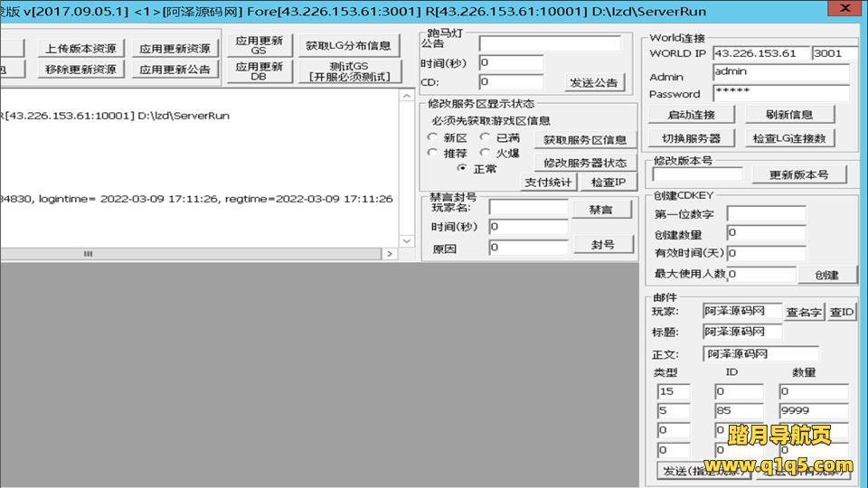Click the 上传版本资源 button
The height and width of the screenshot is (488, 868).
click(x=81, y=49)
